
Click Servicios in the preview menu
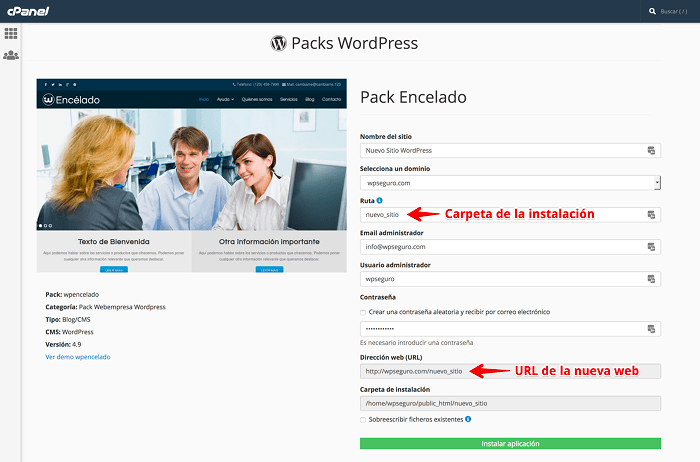(288, 99)
